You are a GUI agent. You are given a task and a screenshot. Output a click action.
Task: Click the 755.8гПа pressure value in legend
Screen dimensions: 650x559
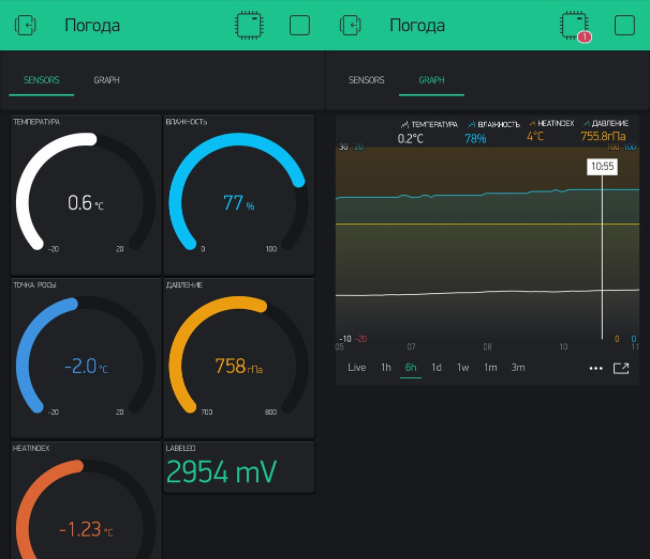(x=603, y=136)
